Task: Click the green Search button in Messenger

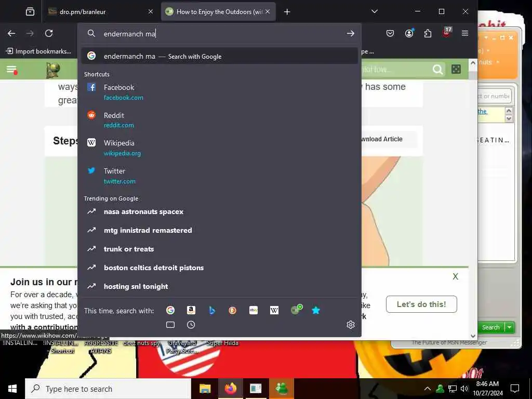Action: pos(490,327)
